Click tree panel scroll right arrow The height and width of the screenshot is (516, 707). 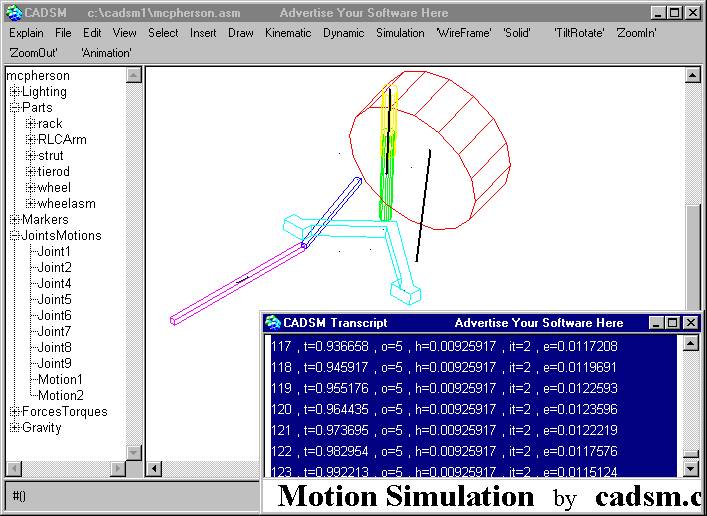tap(118, 469)
